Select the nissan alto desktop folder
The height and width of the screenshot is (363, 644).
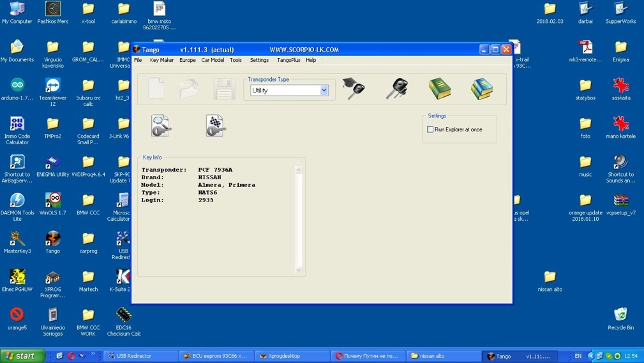pos(550,281)
